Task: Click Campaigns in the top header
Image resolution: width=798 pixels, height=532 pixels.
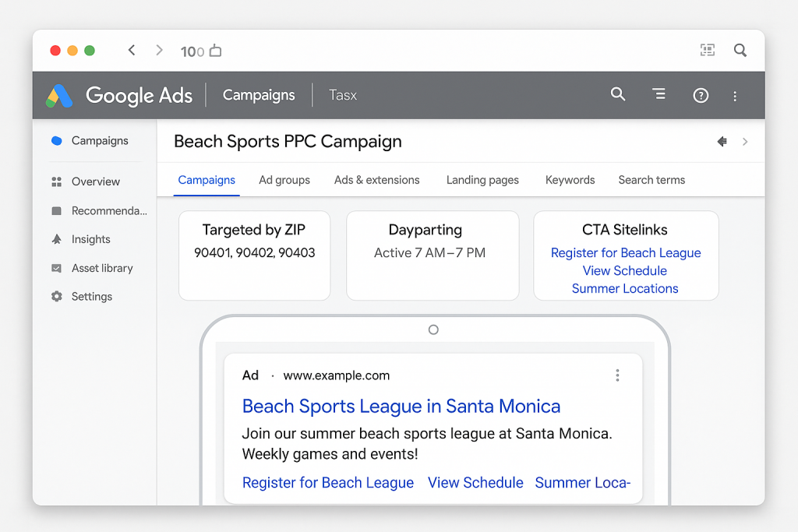Action: [x=259, y=95]
